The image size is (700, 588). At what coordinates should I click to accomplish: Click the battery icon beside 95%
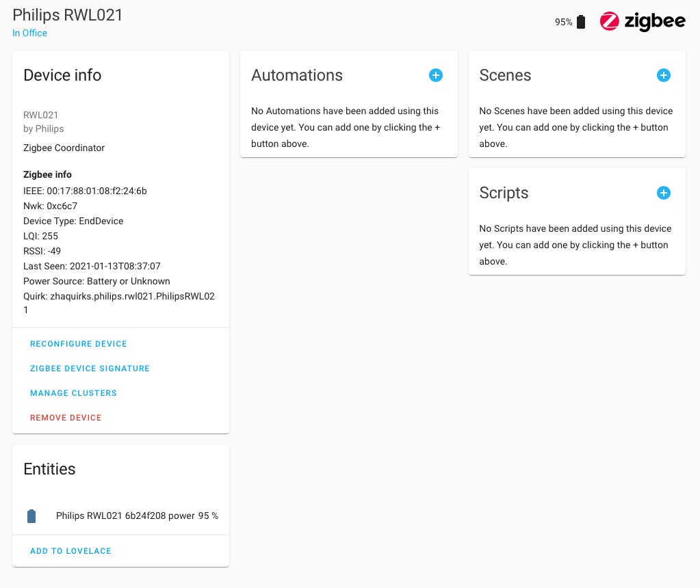coord(580,21)
